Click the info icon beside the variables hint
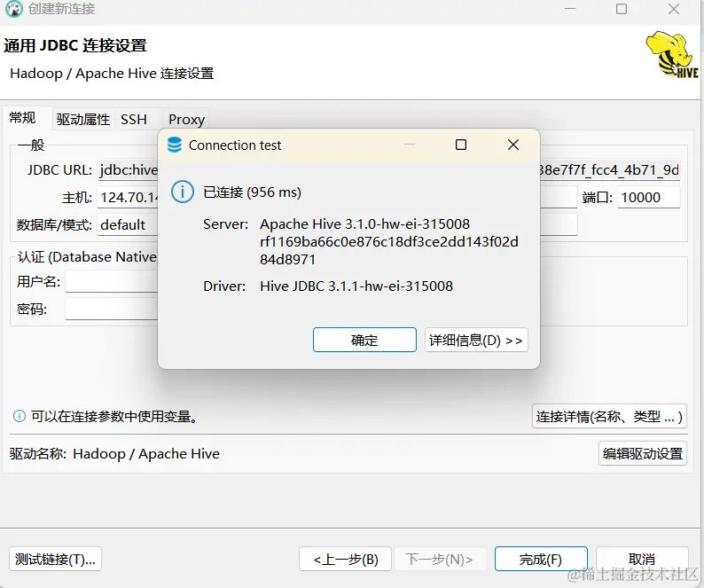The image size is (704, 588). pyautogui.click(x=20, y=417)
